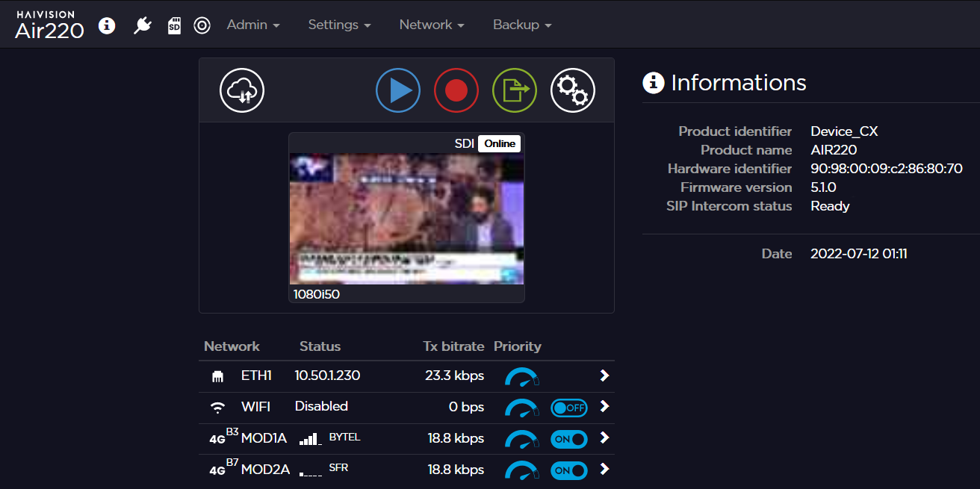This screenshot has height=489, width=980.
Task: Turn off the MOD2A toggle
Action: click(x=569, y=470)
